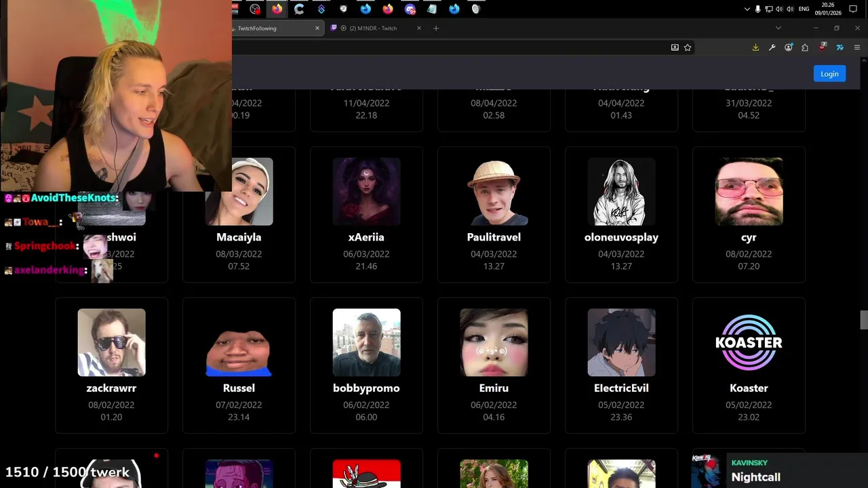Open a new browser tab with plus

point(436,28)
